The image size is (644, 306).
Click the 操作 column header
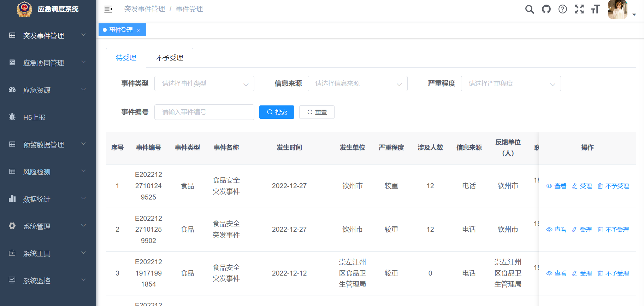pyautogui.click(x=587, y=148)
